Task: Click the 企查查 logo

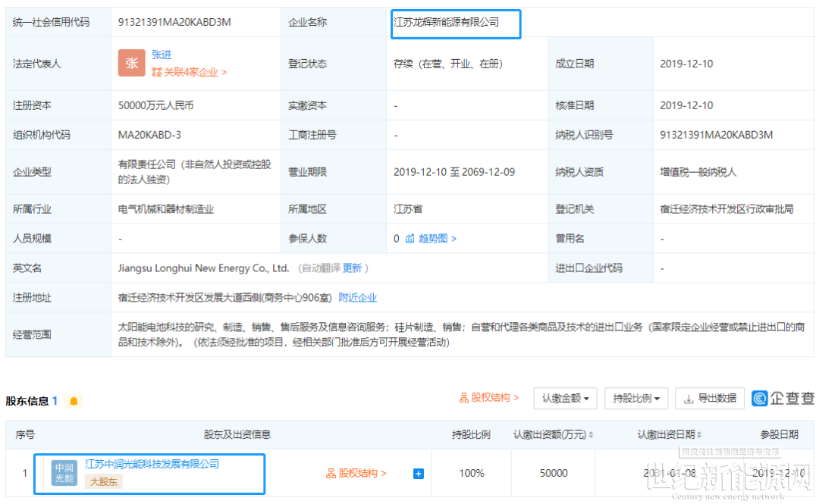Action: (783, 398)
